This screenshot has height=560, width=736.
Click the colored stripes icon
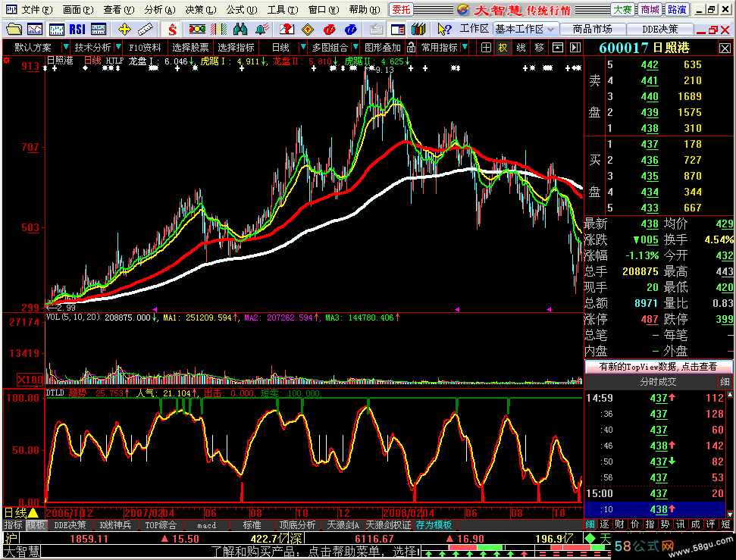[219, 29]
